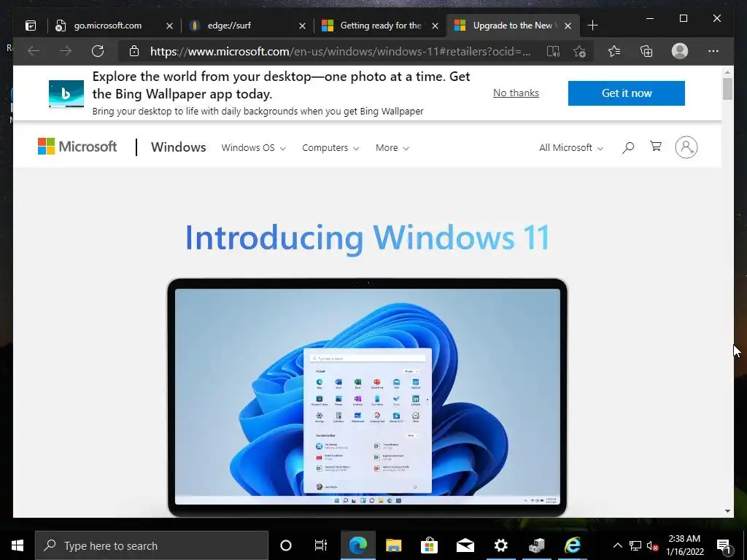Click the Get it now button

[x=627, y=93]
